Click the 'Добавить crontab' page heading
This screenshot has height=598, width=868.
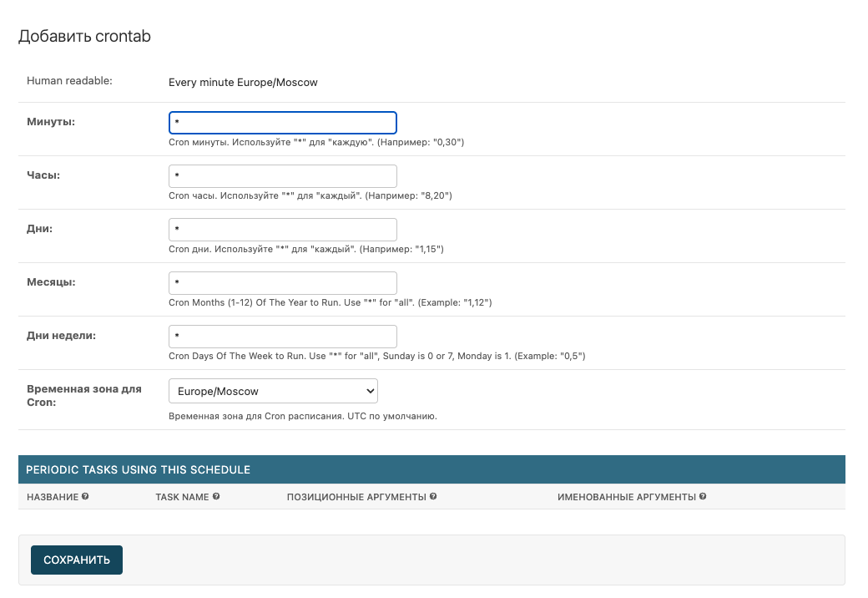(84, 36)
